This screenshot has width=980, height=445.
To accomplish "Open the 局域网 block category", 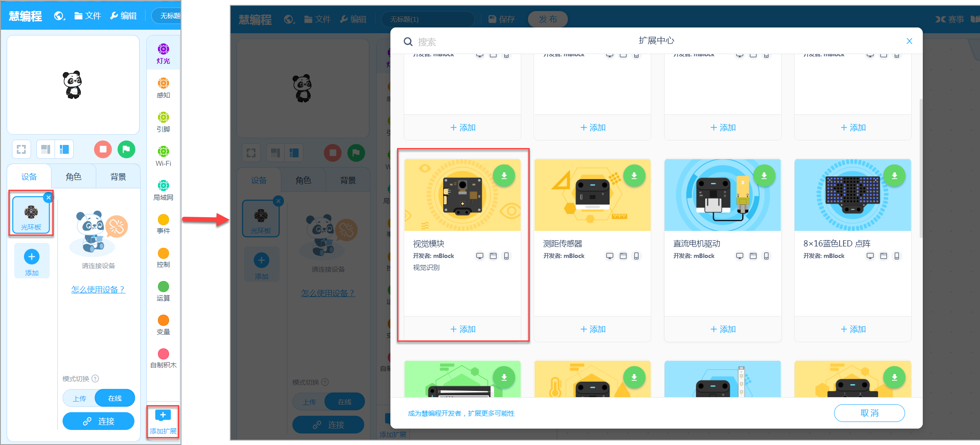I will tap(163, 190).
